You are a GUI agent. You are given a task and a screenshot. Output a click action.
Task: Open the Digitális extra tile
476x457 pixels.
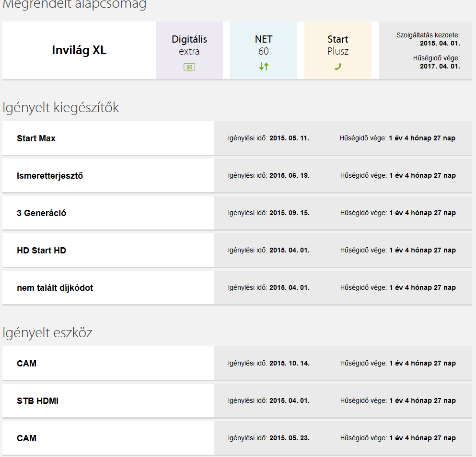tap(189, 45)
